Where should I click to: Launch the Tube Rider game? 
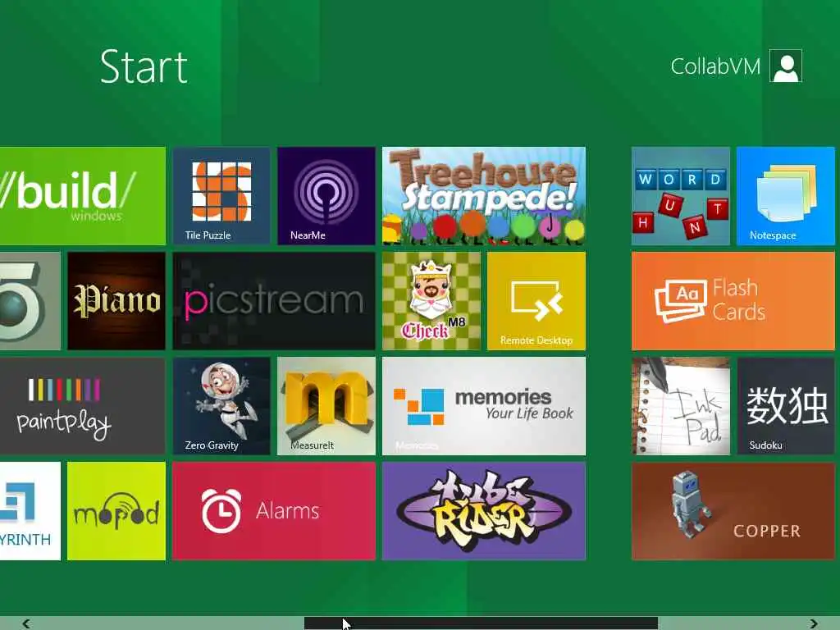click(x=484, y=511)
